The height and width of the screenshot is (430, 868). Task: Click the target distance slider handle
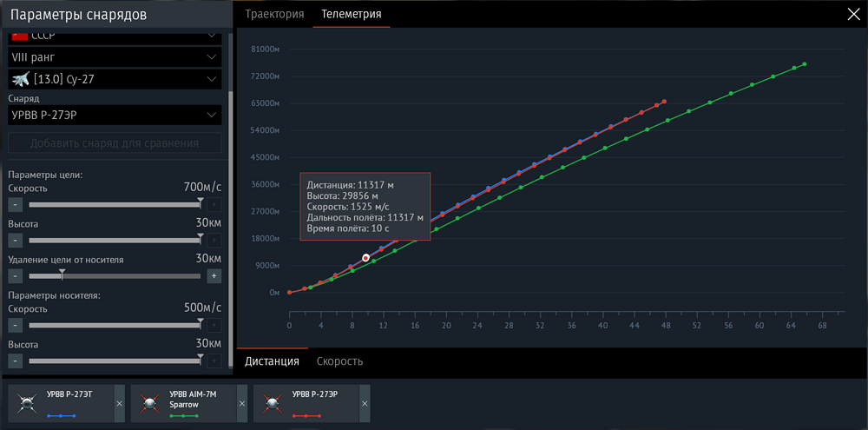62,273
